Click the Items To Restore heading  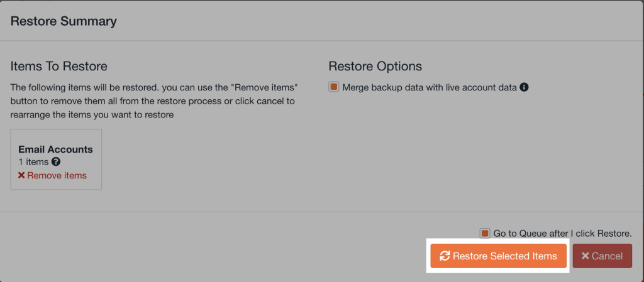pyautogui.click(x=59, y=67)
